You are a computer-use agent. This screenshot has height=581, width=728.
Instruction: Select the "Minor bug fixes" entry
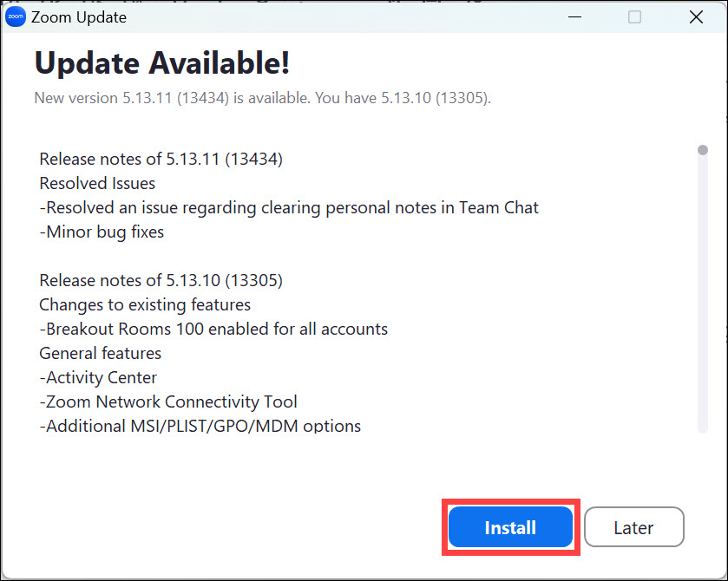[102, 232]
